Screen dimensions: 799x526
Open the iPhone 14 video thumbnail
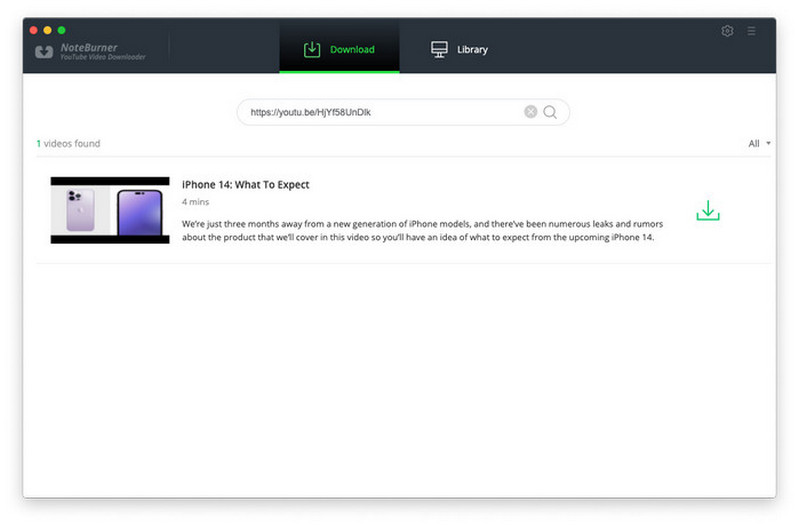(x=110, y=211)
